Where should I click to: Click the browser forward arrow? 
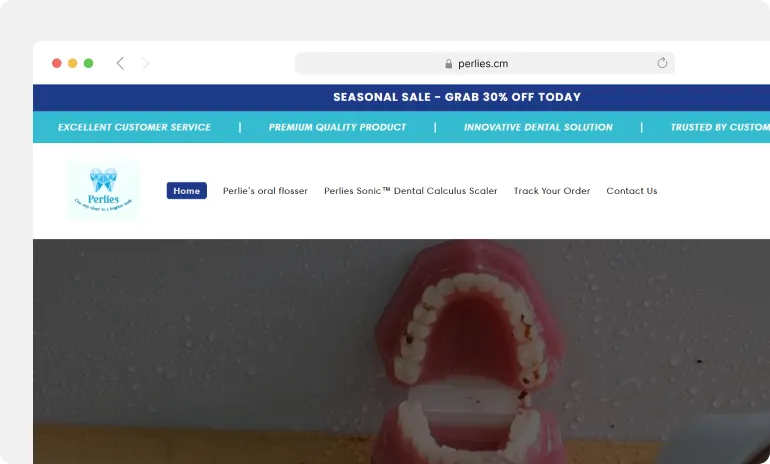point(145,63)
